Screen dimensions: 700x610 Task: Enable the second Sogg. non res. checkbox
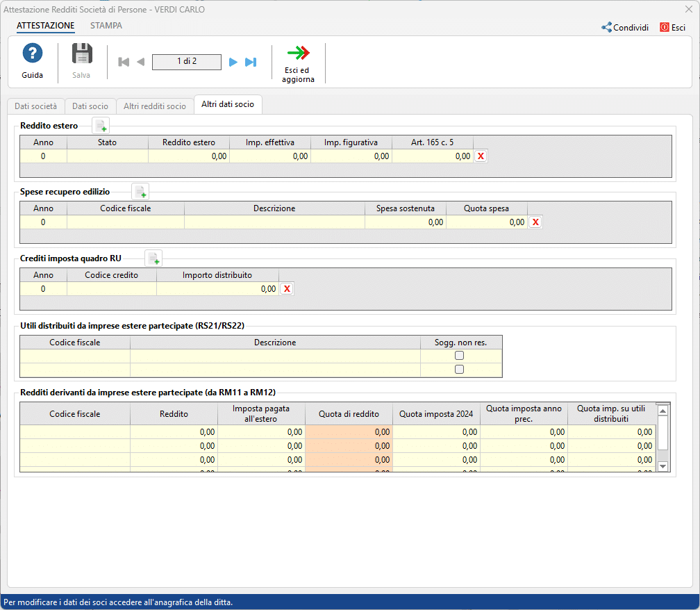tap(460, 369)
